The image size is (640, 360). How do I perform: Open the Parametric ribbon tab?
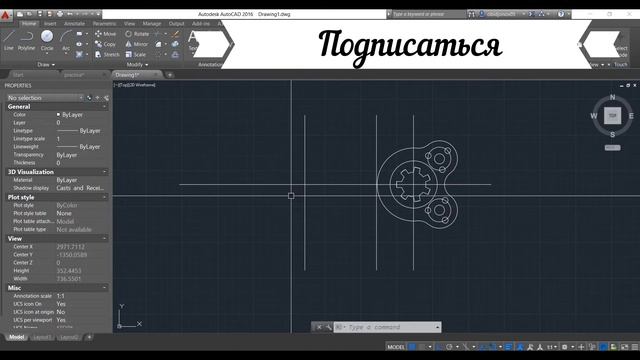104,24
